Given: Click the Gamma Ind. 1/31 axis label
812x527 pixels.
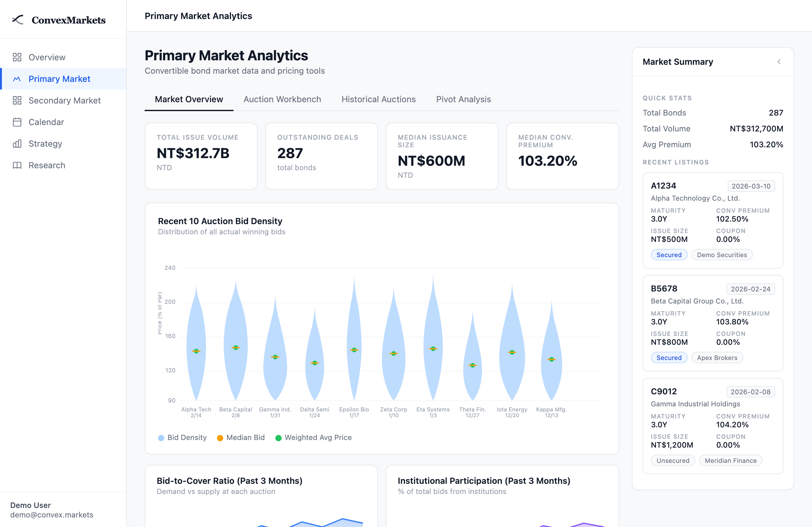Looking at the screenshot, I should click(x=275, y=412).
